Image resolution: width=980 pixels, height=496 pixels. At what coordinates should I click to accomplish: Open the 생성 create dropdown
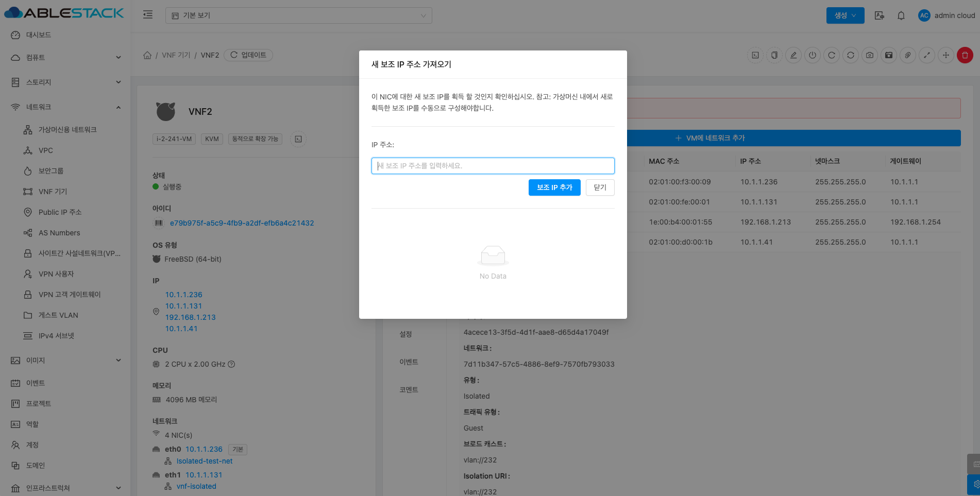pos(845,15)
